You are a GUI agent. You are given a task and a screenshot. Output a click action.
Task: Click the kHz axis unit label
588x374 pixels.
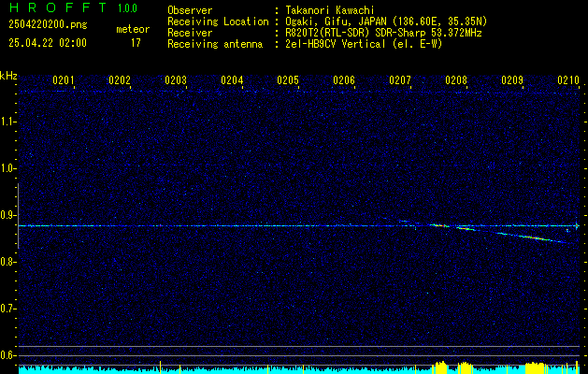tap(8, 76)
